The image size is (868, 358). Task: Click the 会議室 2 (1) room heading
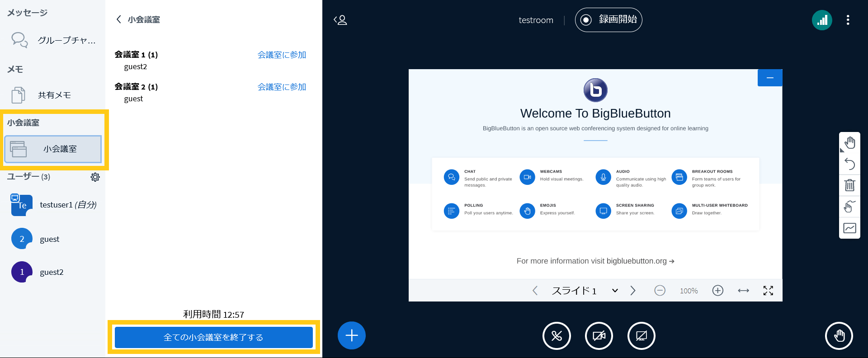(136, 87)
